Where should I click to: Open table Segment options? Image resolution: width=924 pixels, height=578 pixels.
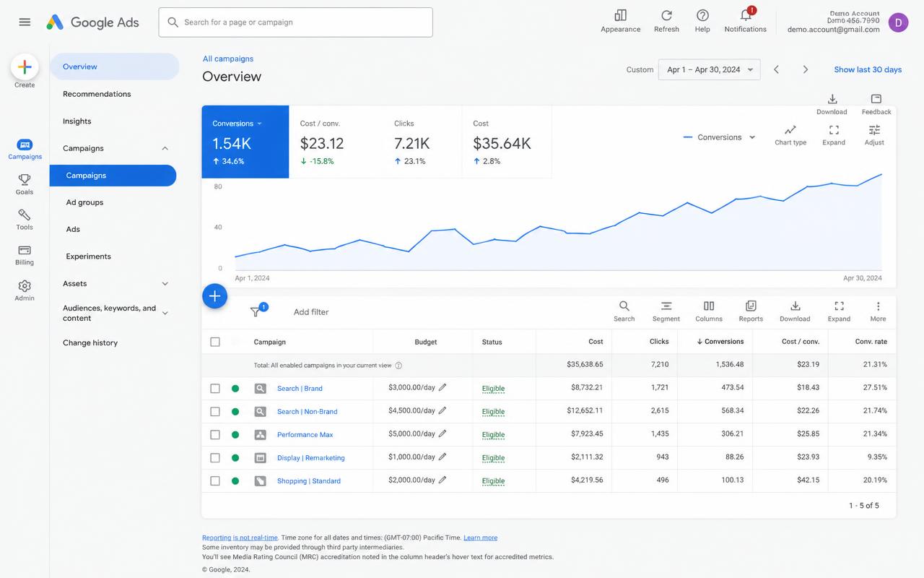pyautogui.click(x=666, y=311)
